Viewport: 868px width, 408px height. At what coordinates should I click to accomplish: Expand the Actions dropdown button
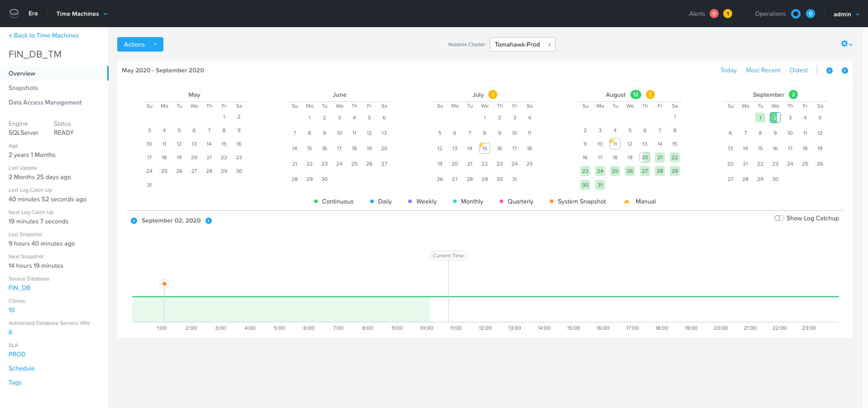(x=140, y=44)
